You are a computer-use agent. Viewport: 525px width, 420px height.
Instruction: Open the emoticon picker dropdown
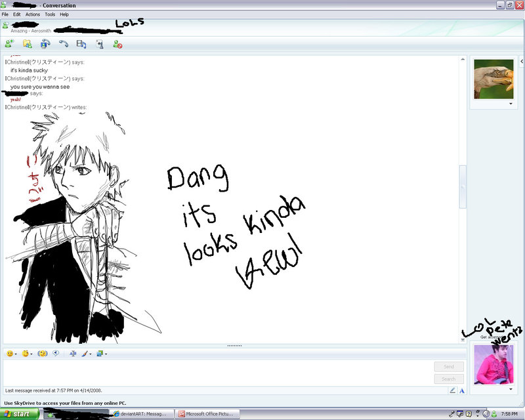(14, 354)
